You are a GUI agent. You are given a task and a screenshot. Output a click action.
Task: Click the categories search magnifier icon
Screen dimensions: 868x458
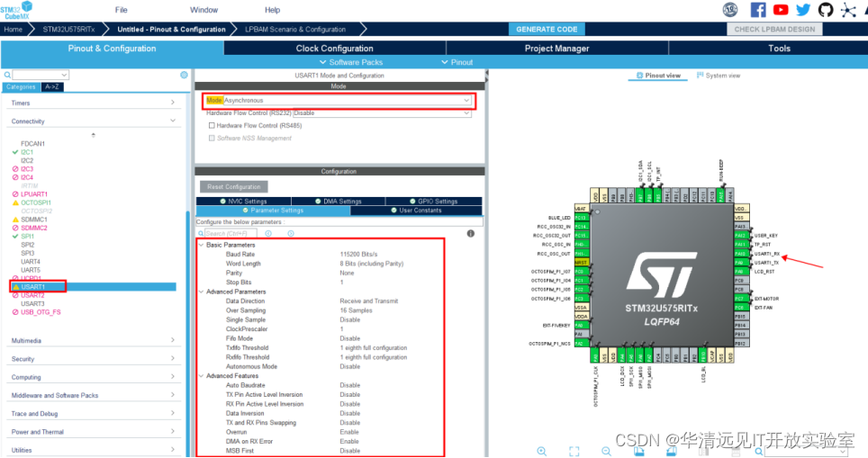tap(7, 75)
